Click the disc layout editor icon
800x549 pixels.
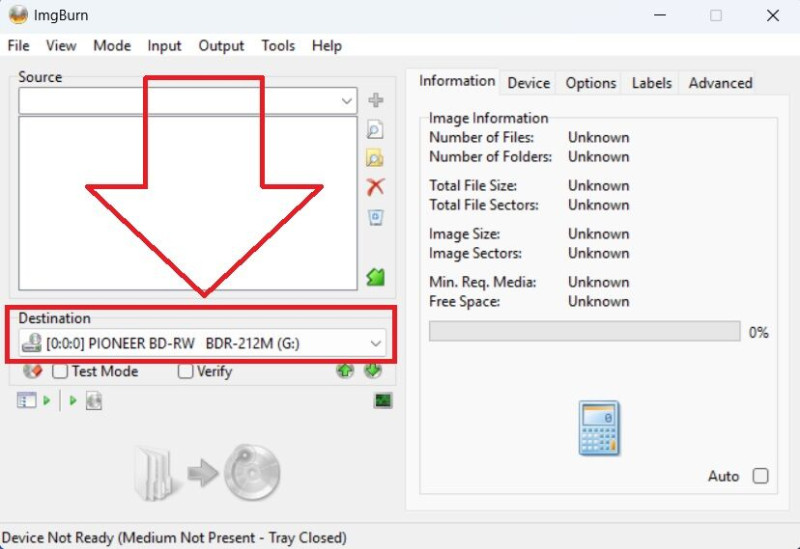(x=94, y=401)
